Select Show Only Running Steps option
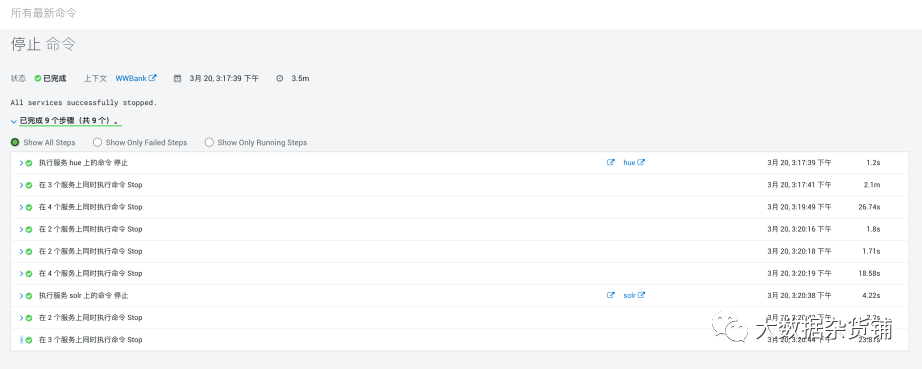 coord(209,142)
